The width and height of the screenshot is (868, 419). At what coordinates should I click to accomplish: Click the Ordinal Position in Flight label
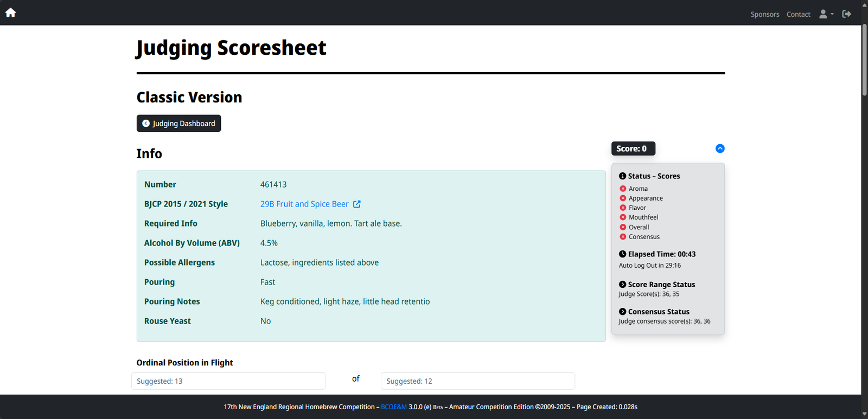185,363
